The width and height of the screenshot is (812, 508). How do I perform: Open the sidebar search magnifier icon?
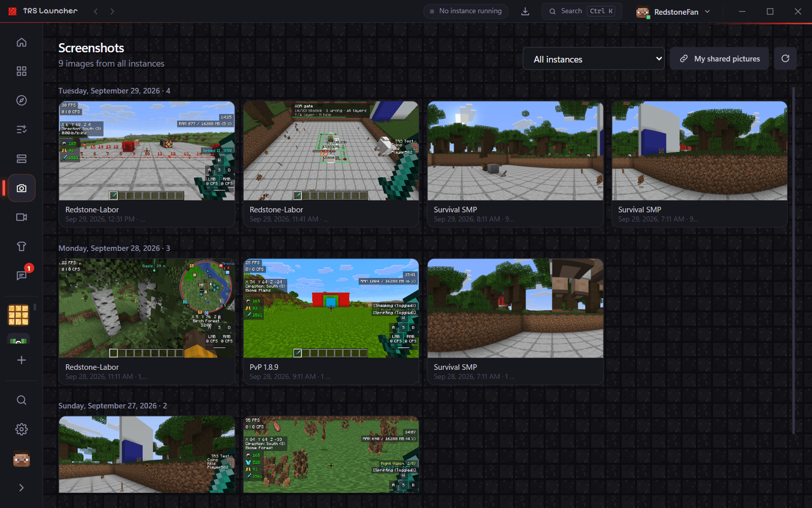point(21,400)
